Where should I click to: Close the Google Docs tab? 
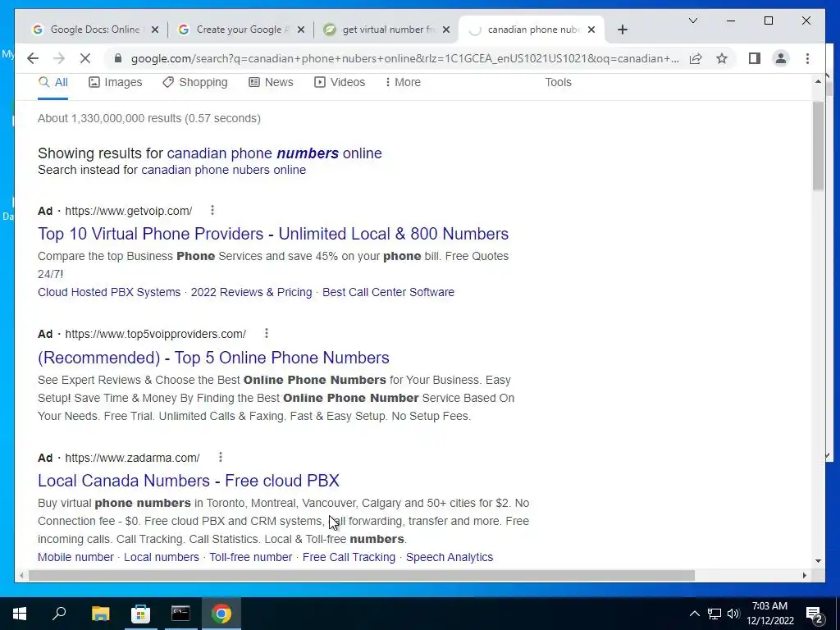click(155, 30)
